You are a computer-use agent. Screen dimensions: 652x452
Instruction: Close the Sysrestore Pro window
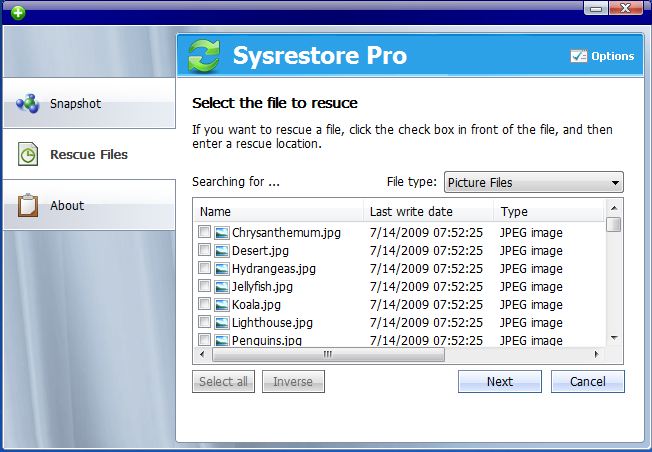(x=625, y=8)
